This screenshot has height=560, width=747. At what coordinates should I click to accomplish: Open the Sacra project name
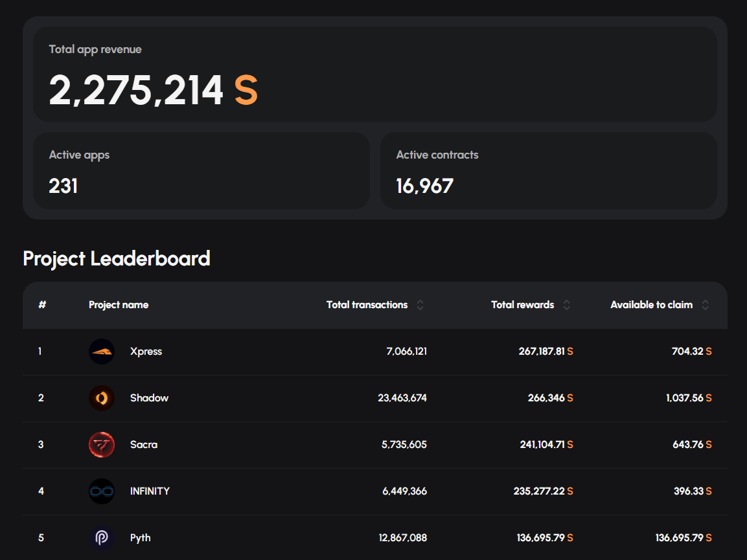[144, 445]
